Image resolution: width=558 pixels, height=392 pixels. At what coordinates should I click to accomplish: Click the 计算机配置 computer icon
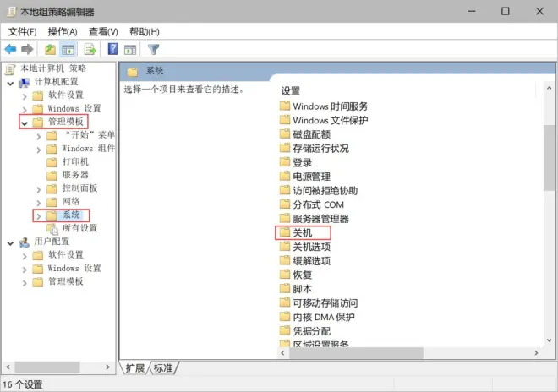click(25, 82)
